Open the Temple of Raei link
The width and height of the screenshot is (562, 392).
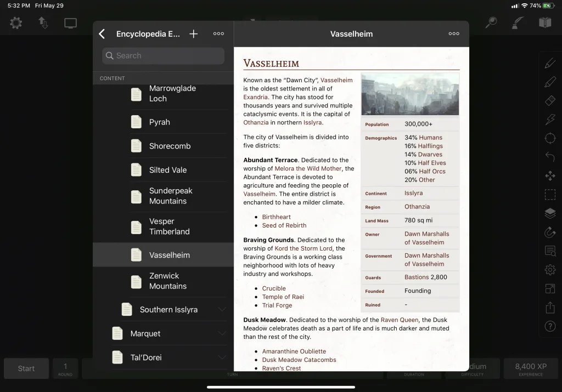coord(283,297)
